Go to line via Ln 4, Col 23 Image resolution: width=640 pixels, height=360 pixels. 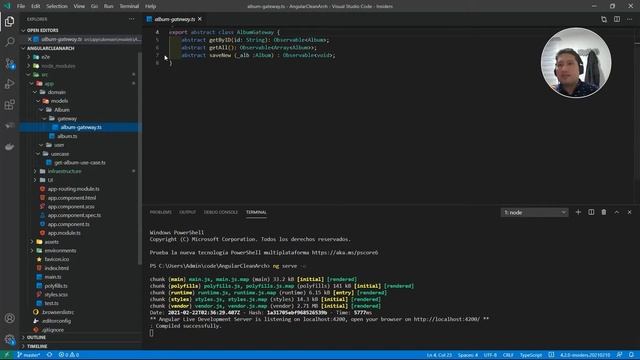439,355
